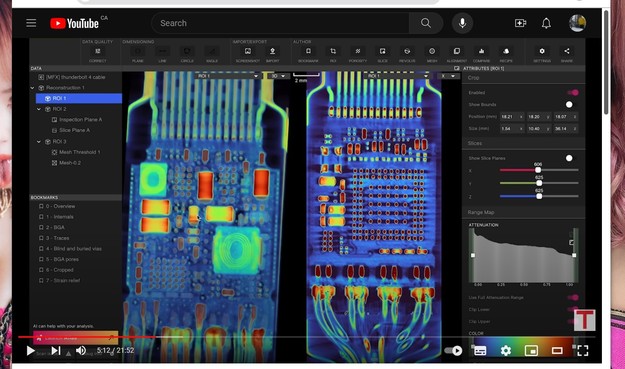
Task: Open the Compare tool
Action: click(x=482, y=51)
